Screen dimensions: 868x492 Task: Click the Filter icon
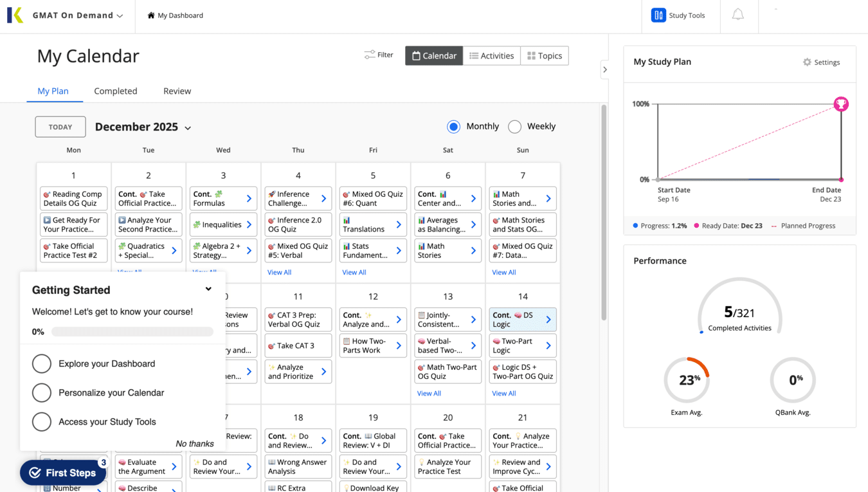coord(370,55)
